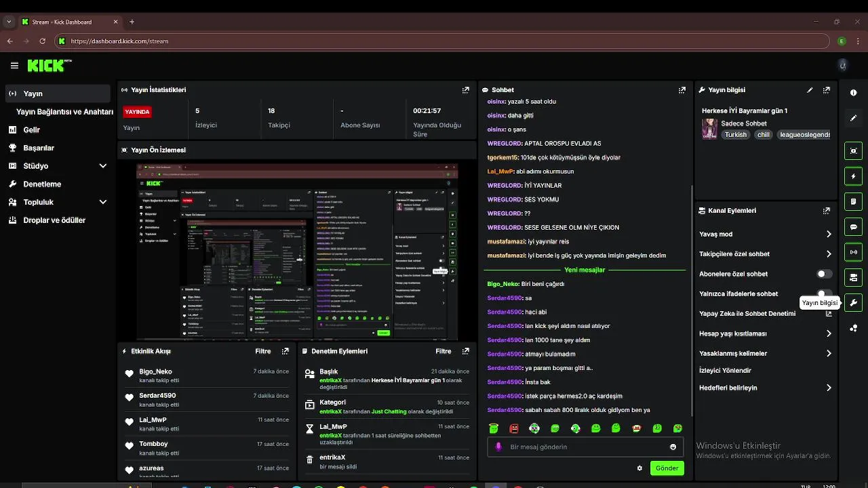Click the pencil icon in the right sidebar

[853, 118]
